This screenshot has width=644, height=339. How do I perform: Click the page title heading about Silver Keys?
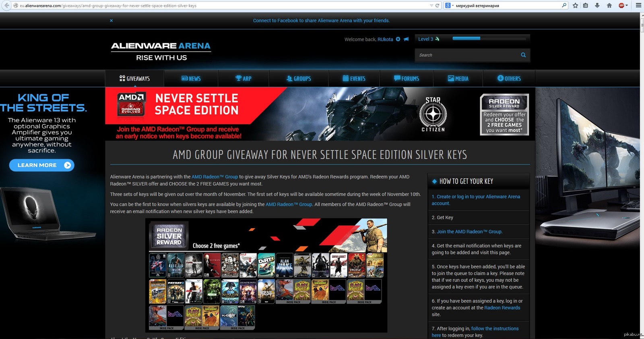tap(320, 155)
